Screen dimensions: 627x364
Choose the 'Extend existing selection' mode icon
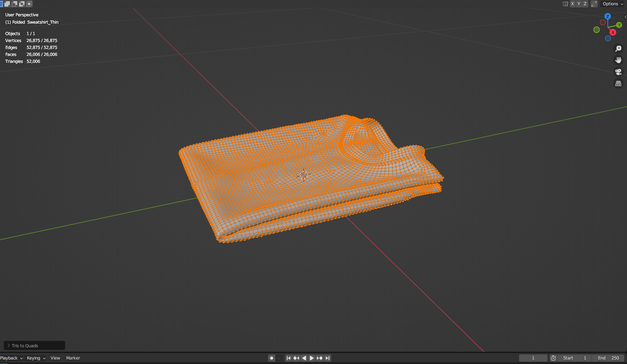click(x=7, y=4)
